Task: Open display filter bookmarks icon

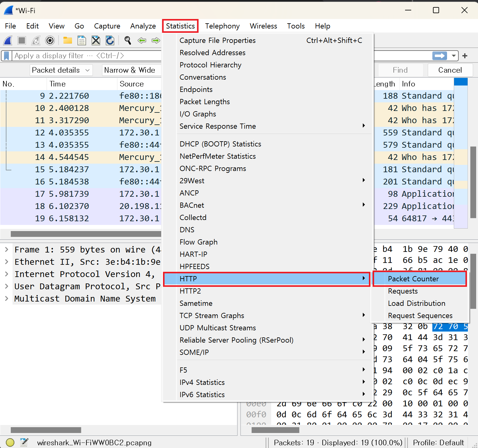Action: click(6, 56)
